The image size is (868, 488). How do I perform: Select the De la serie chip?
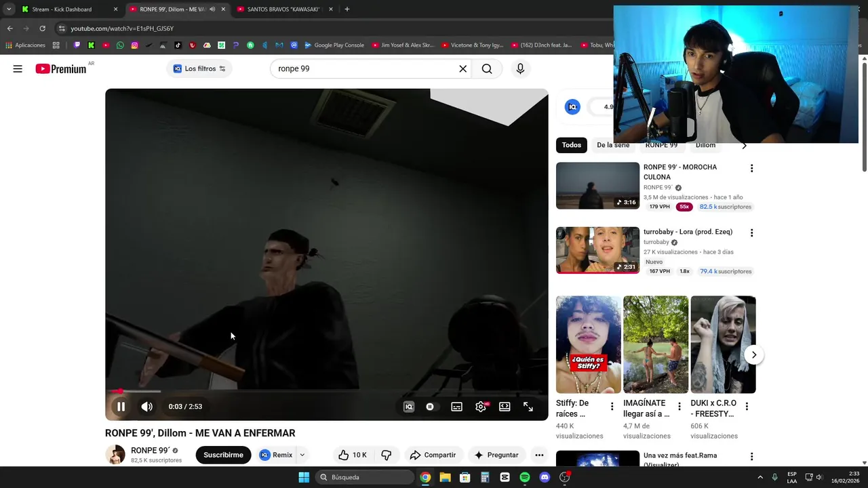[612, 145]
